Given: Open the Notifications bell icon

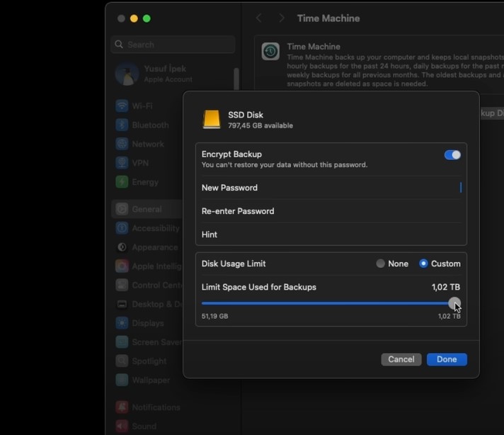Looking at the screenshot, I should (x=122, y=407).
